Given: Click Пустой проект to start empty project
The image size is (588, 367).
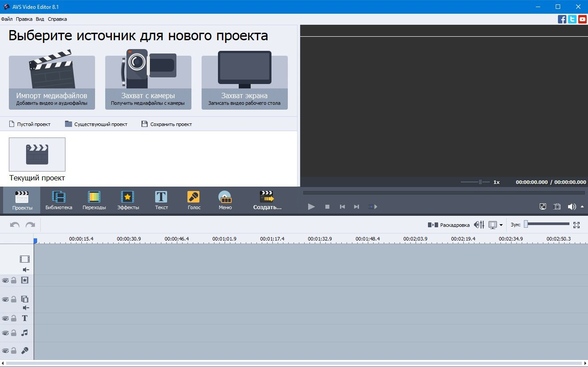Looking at the screenshot, I should (30, 124).
